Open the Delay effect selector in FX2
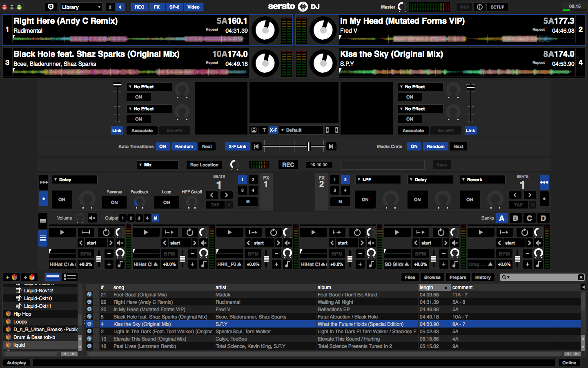This screenshot has width=588, height=368. pos(430,179)
